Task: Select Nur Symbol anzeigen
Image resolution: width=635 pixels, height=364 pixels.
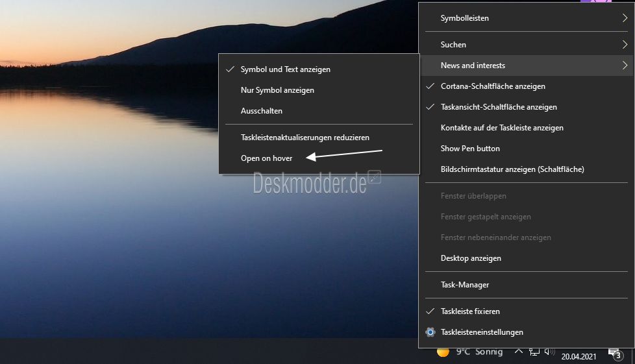Action: (319, 90)
